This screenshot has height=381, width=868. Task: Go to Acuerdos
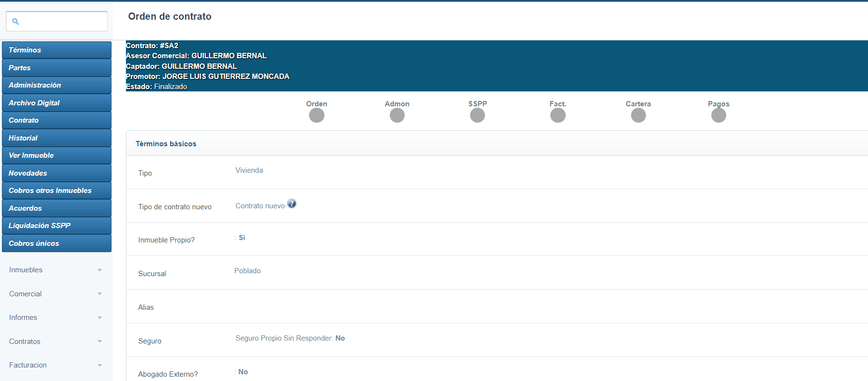coord(57,208)
